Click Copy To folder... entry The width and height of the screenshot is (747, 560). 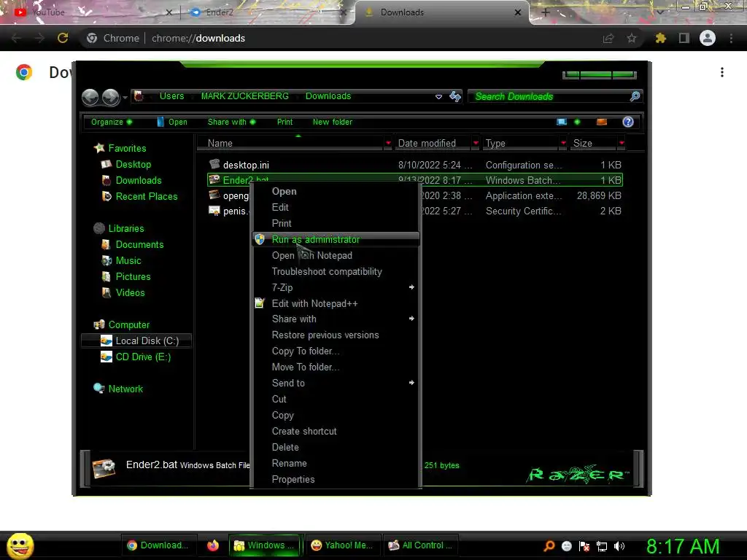point(336,351)
